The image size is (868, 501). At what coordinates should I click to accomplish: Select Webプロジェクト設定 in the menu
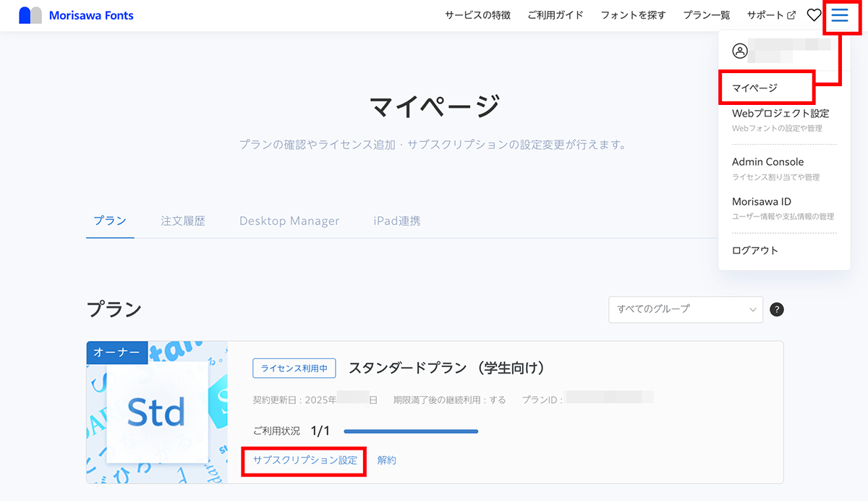780,114
